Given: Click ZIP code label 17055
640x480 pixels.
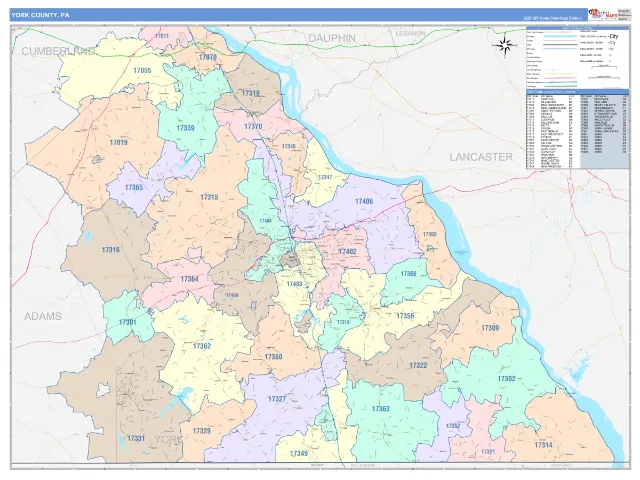Looking at the screenshot, I should coord(142,71).
